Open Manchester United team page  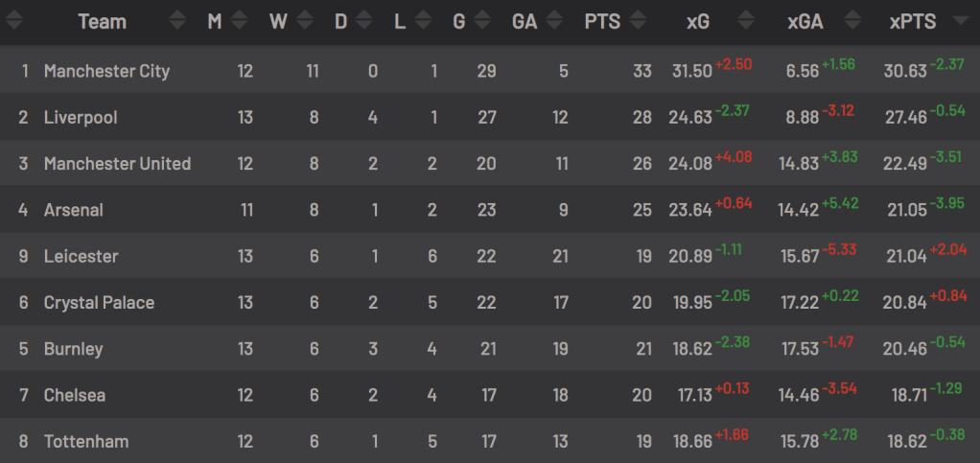coord(117,164)
